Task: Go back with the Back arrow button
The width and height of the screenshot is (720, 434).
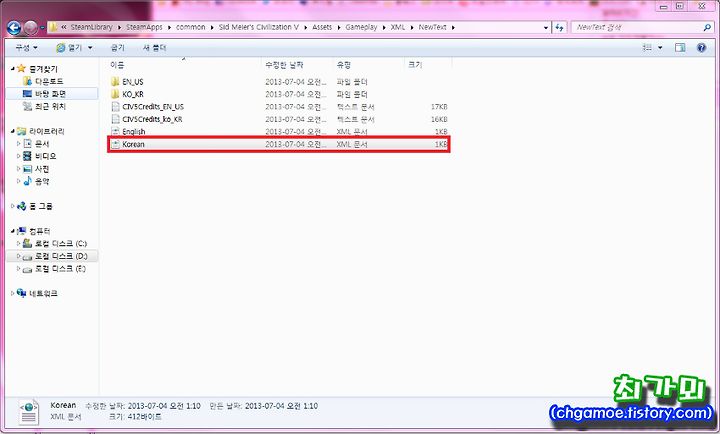Action: [14, 28]
